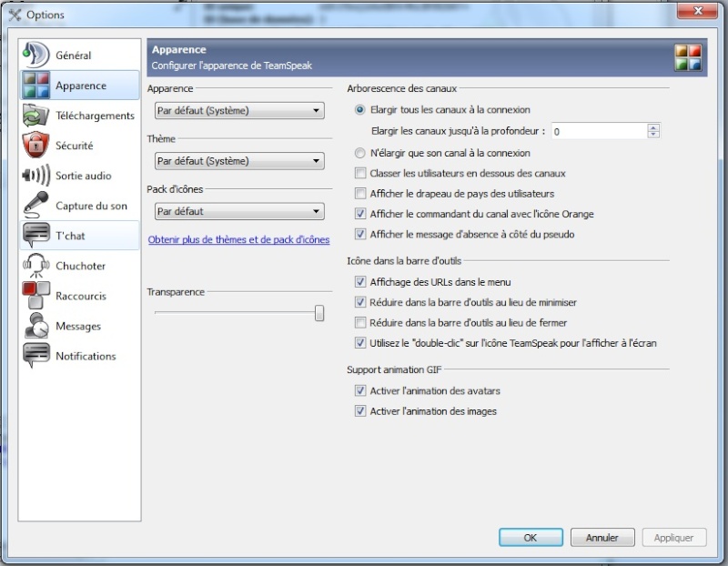Select Capture du son page
The height and width of the screenshot is (566, 728).
79,206
